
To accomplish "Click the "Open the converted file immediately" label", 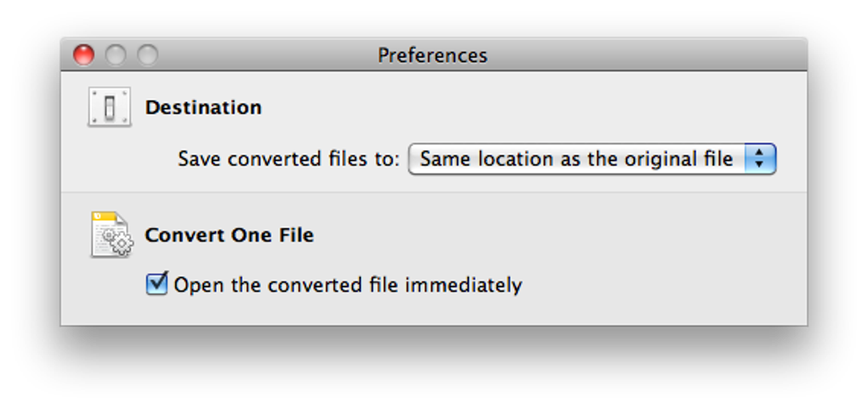I will (347, 285).
